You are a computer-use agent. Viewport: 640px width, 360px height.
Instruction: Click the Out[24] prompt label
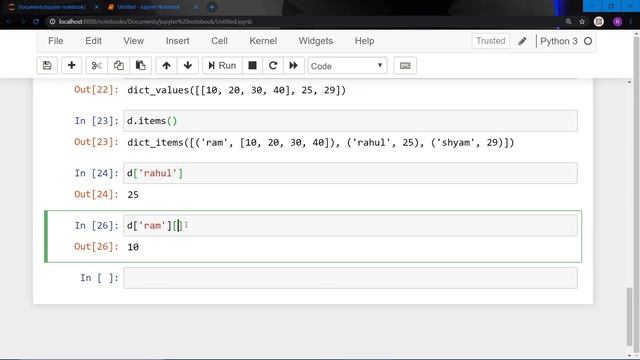tap(96, 194)
